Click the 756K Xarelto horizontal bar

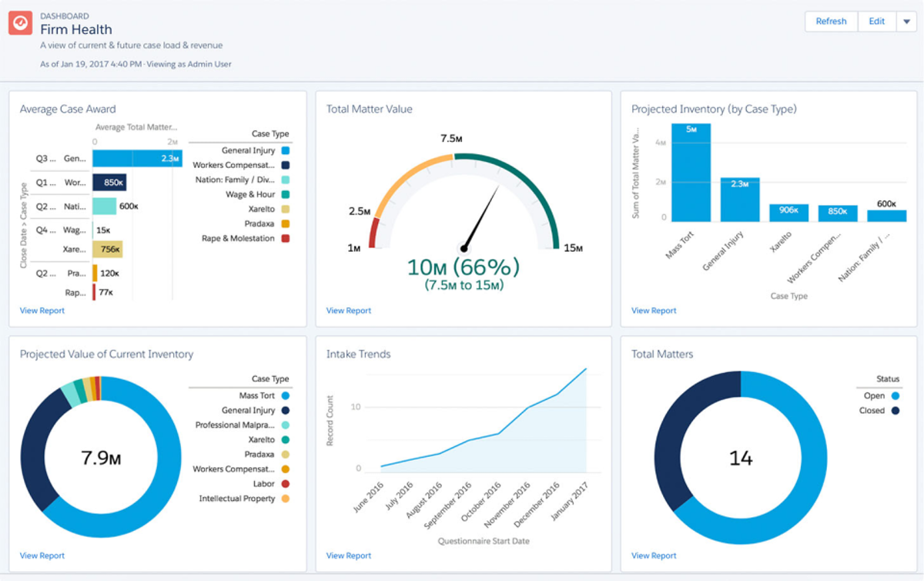pos(108,249)
